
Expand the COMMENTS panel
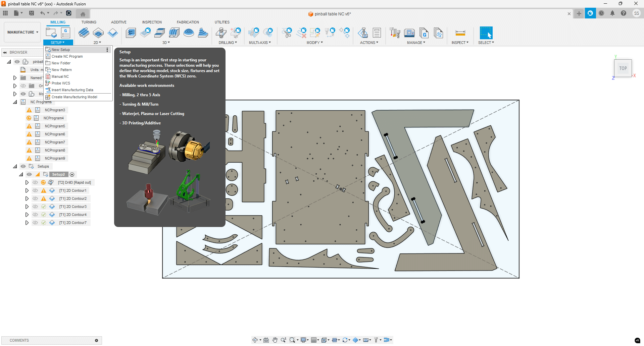tap(96, 340)
